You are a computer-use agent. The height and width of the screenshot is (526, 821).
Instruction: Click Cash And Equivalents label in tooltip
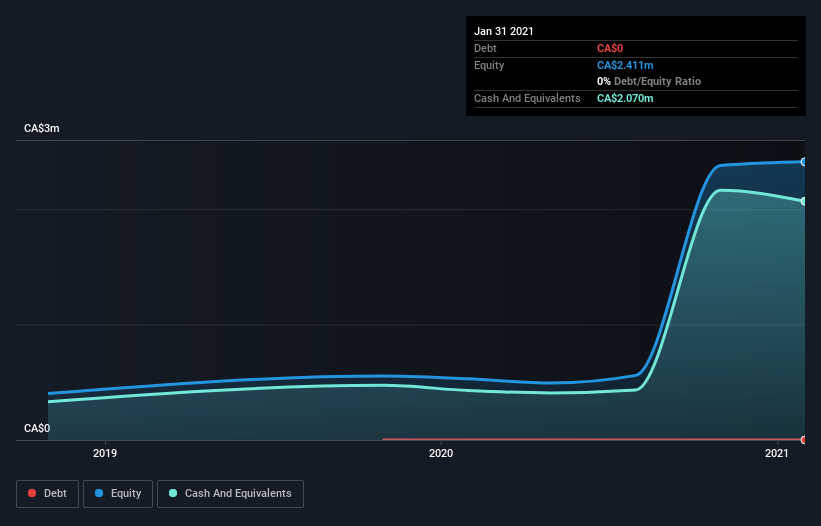tap(527, 98)
